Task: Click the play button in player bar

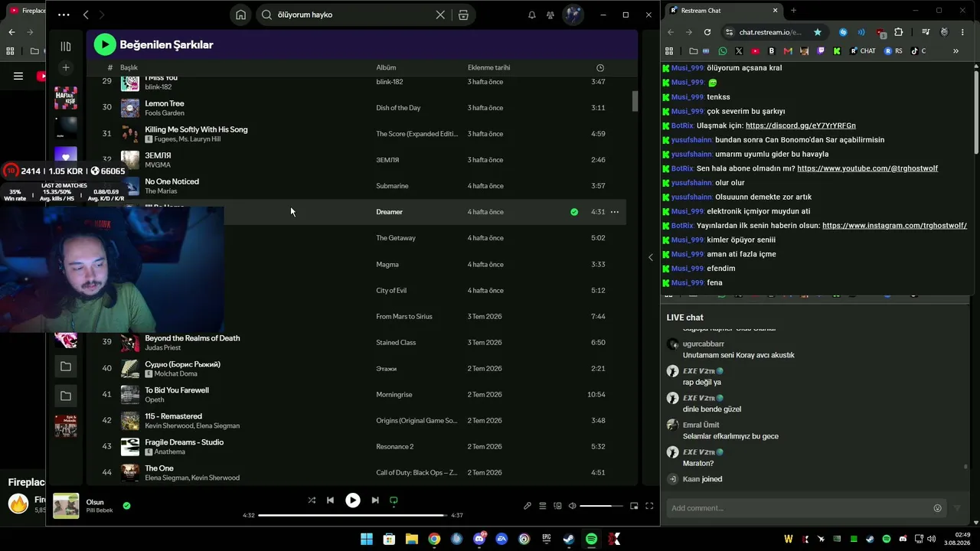Action: [353, 500]
